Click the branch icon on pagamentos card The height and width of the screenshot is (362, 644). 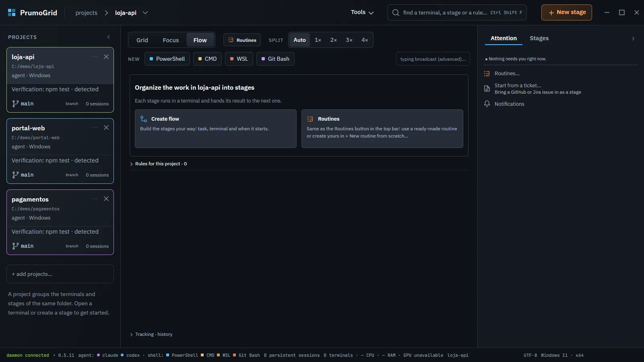point(15,246)
